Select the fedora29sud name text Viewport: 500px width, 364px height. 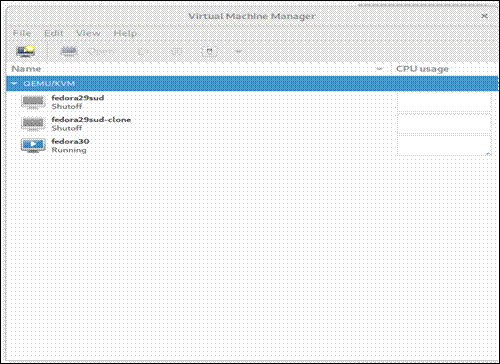(x=78, y=98)
